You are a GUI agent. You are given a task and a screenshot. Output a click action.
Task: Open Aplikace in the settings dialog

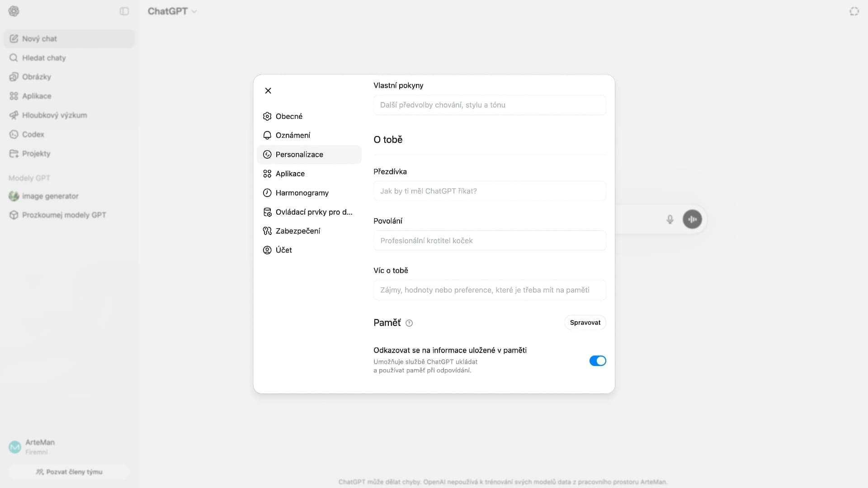[290, 174]
